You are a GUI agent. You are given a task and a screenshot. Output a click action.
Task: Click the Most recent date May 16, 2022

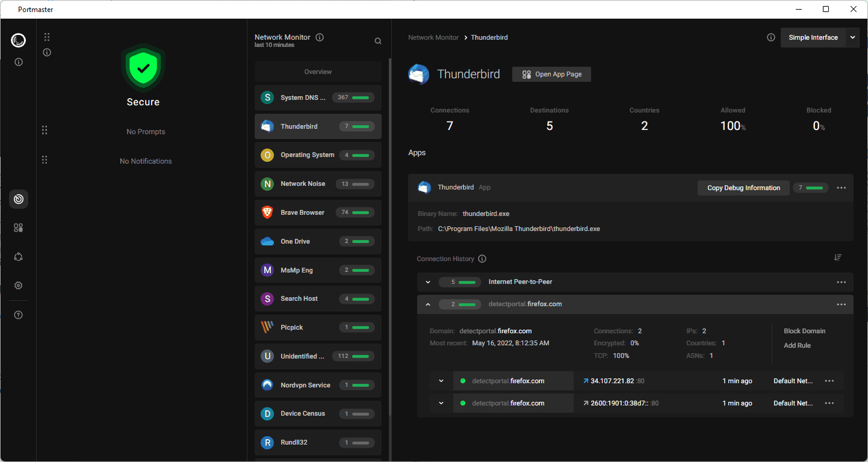coord(510,343)
